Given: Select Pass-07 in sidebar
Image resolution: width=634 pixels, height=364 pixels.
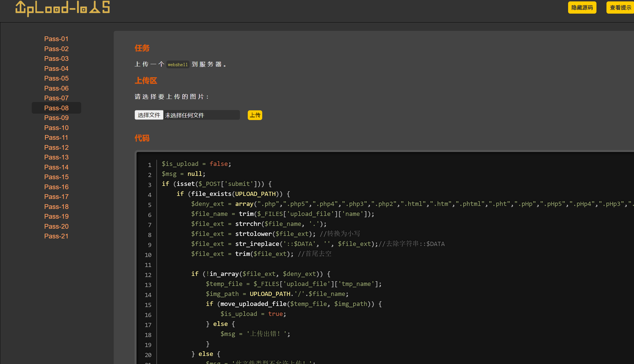Looking at the screenshot, I should [x=56, y=98].
